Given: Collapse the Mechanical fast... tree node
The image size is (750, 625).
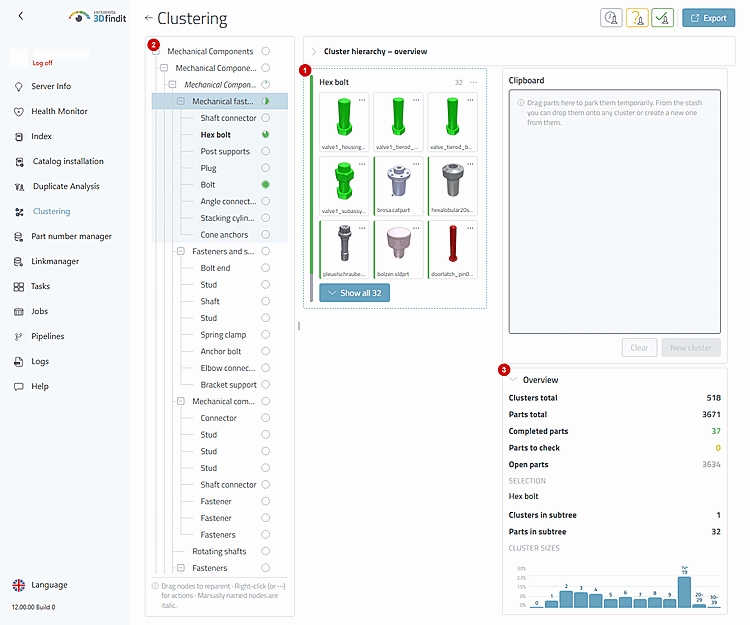Looking at the screenshot, I should pos(181,101).
